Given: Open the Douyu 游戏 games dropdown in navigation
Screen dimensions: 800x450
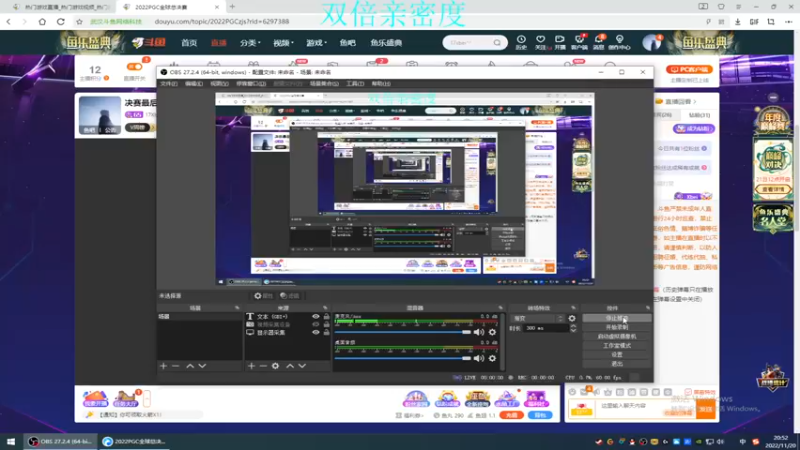Looking at the screenshot, I should pos(316,43).
